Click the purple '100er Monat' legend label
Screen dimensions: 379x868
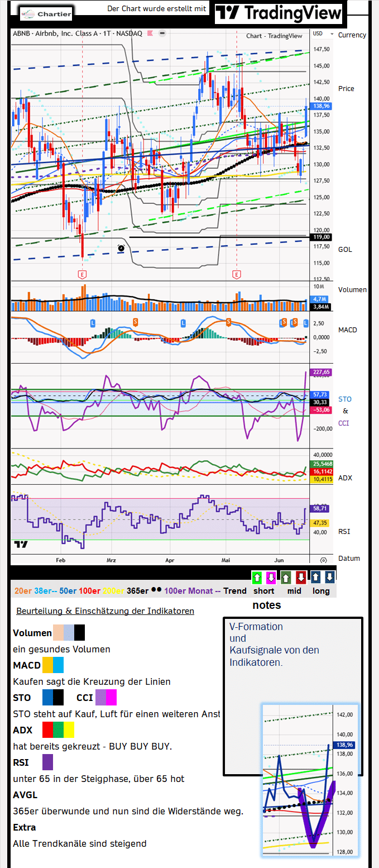pos(189,591)
